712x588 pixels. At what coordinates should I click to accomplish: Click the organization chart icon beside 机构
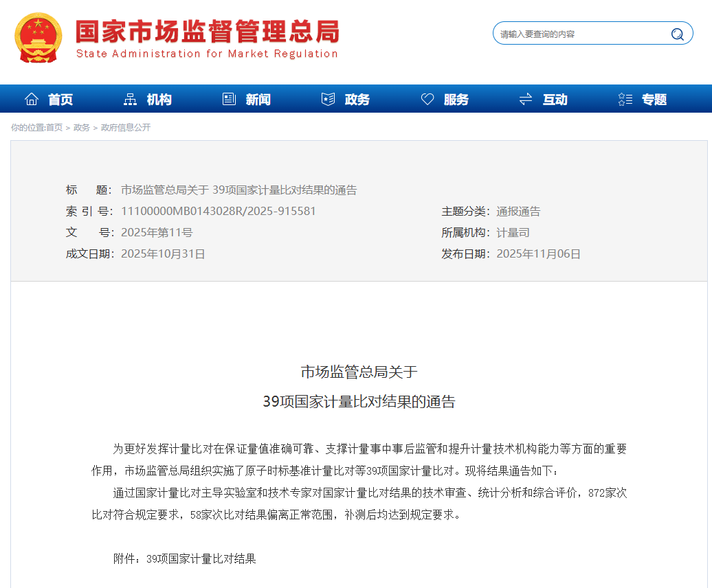[x=130, y=100]
